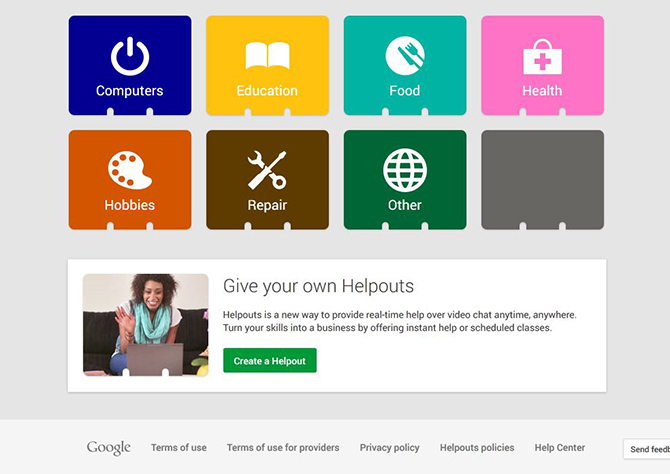Click the Repair label text
Screen dimensions: 670x474
click(x=267, y=205)
